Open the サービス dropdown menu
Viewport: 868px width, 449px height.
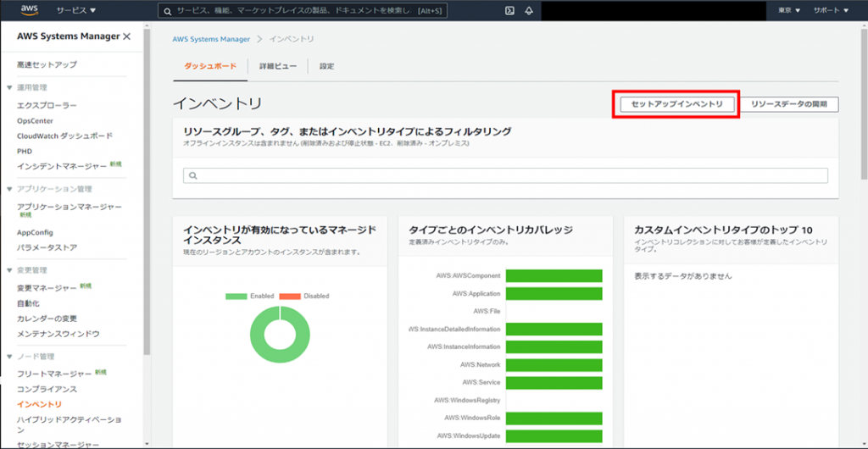point(76,10)
